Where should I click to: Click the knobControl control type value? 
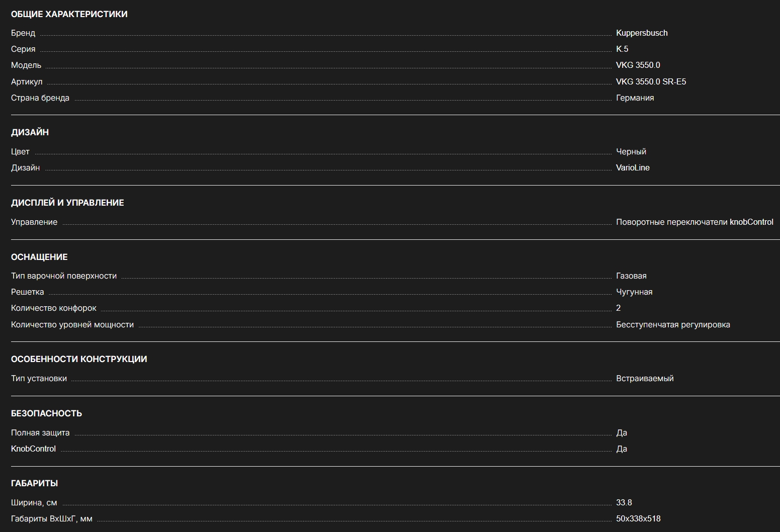(x=695, y=222)
